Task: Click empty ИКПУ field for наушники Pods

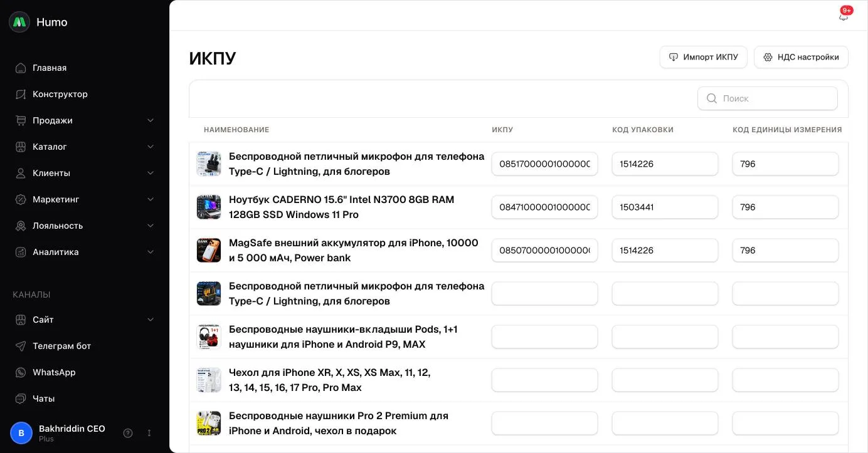Action: [x=544, y=336]
